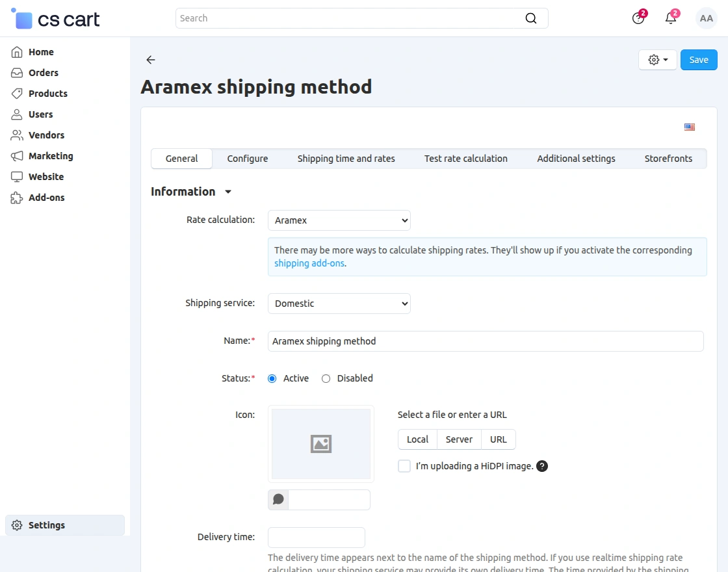This screenshot has width=728, height=572.
Task: Switch to Shipping time and rates tab
Action: [x=346, y=159]
